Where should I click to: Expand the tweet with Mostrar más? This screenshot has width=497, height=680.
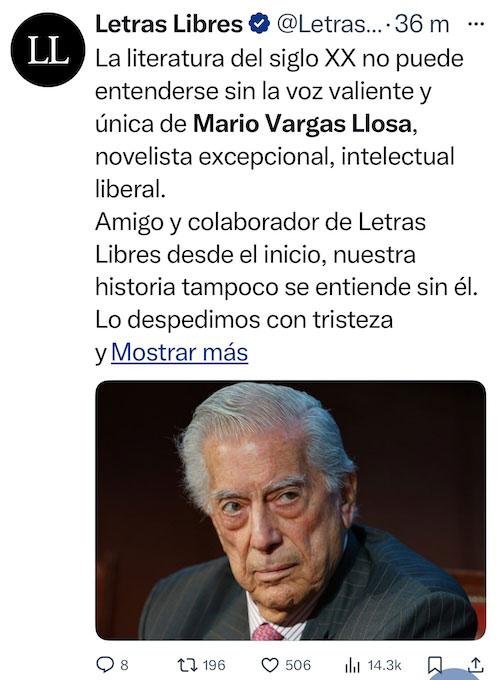180,352
